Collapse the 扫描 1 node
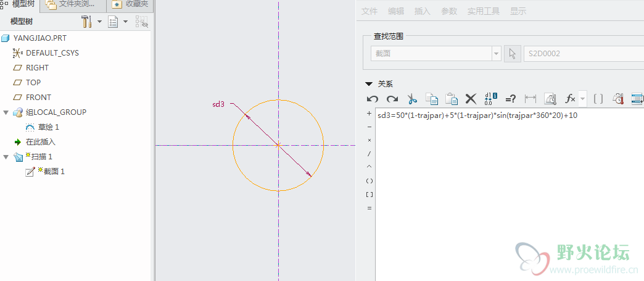 (x=6, y=157)
